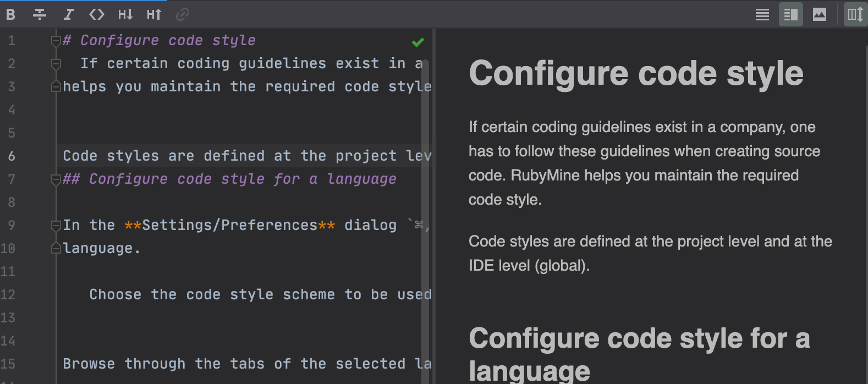Click 'Configure code style for a language' preview heading
The image size is (868, 384).
(x=640, y=355)
